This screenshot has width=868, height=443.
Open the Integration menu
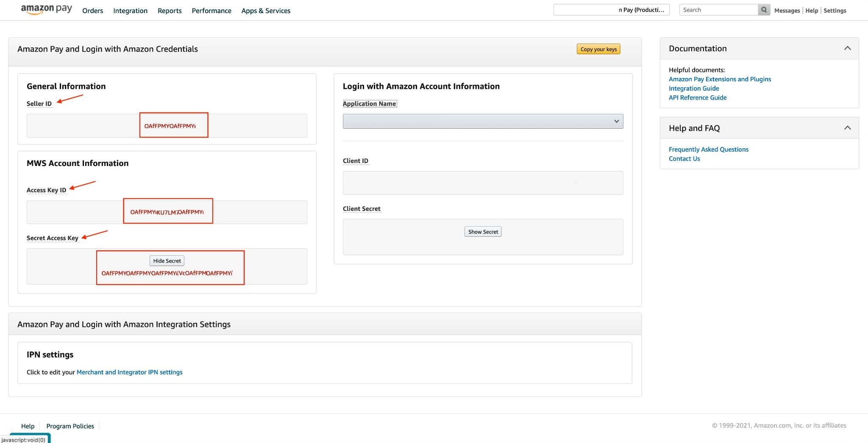tap(130, 11)
